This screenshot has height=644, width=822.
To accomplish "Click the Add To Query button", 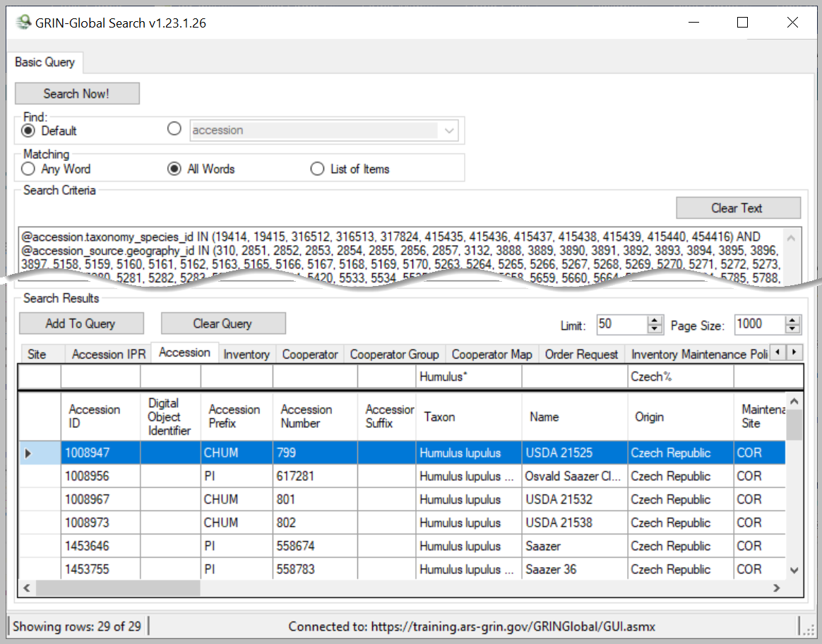I will tap(81, 323).
